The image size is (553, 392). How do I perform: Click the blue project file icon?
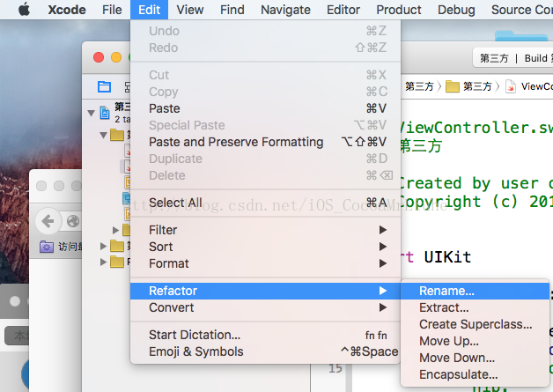(x=105, y=113)
